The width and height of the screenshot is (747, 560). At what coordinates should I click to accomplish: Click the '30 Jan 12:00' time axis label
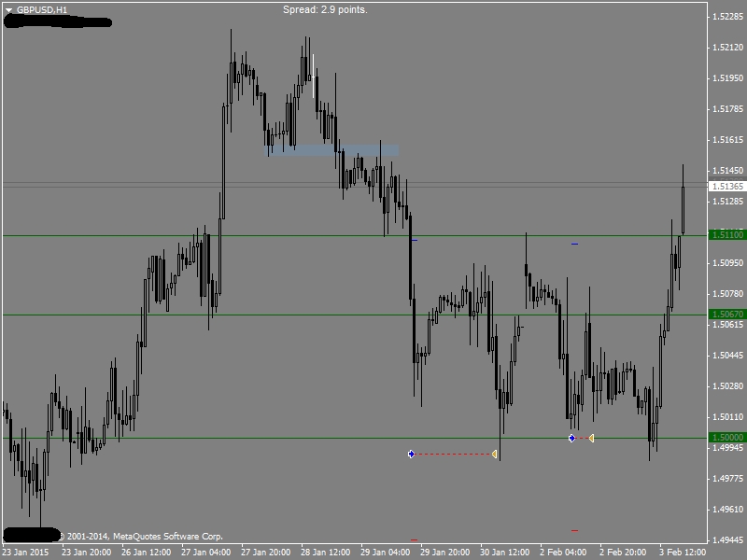point(504,553)
